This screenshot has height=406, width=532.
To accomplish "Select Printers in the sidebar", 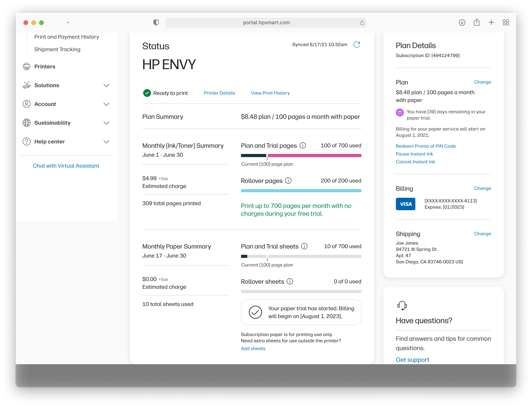I will 45,66.
